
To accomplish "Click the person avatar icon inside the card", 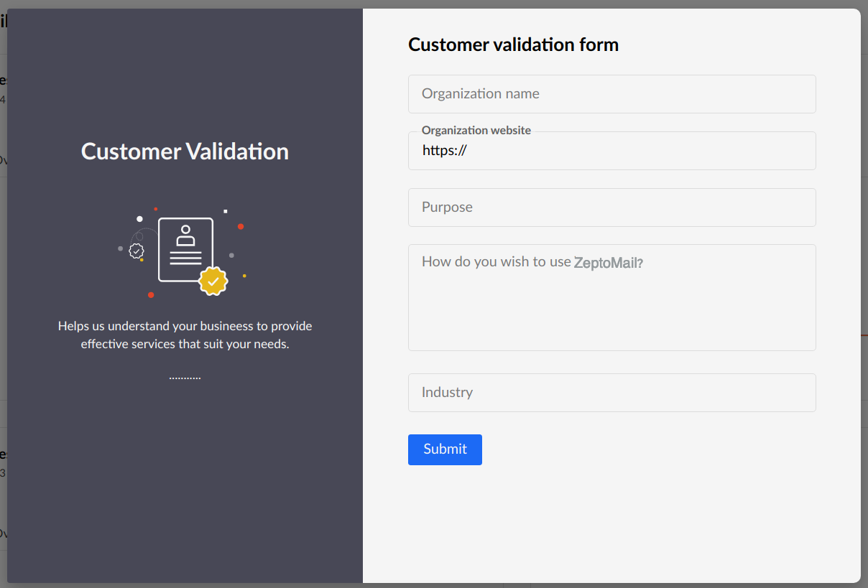I will [185, 235].
